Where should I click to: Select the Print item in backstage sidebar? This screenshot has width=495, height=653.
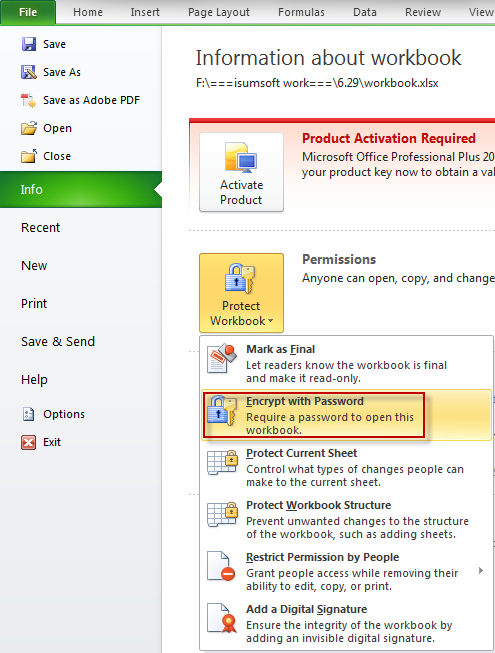click(x=34, y=303)
